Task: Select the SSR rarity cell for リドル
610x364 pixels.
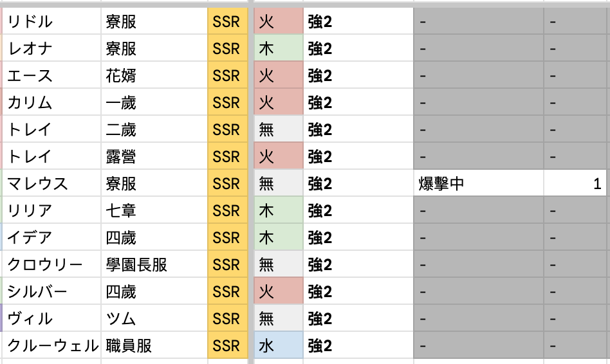Action: coord(228,21)
